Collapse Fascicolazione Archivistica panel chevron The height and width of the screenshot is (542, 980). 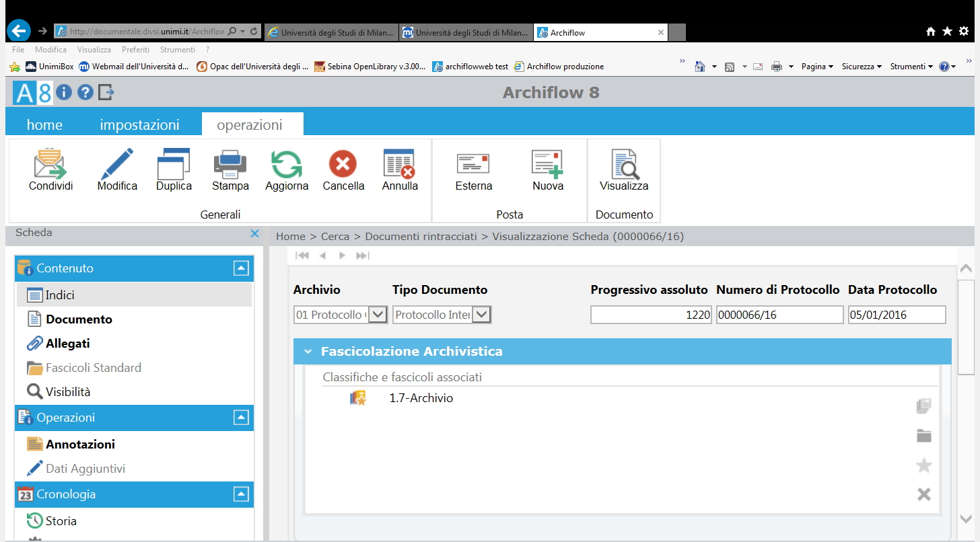[x=308, y=352]
